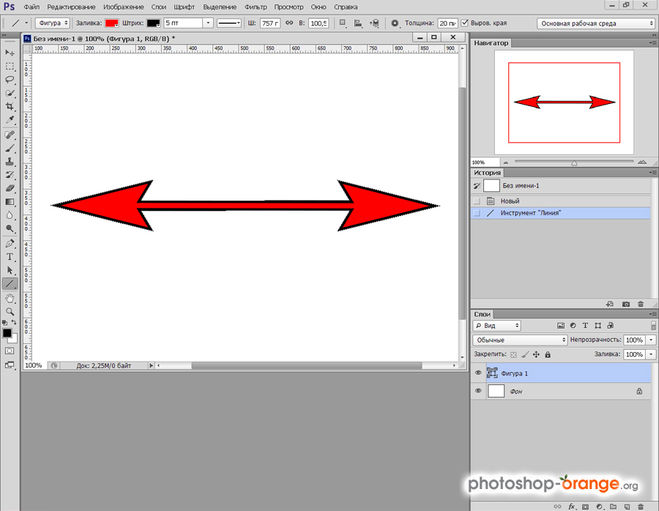Select the Lasso tool
The width and height of the screenshot is (659, 511).
10,79
